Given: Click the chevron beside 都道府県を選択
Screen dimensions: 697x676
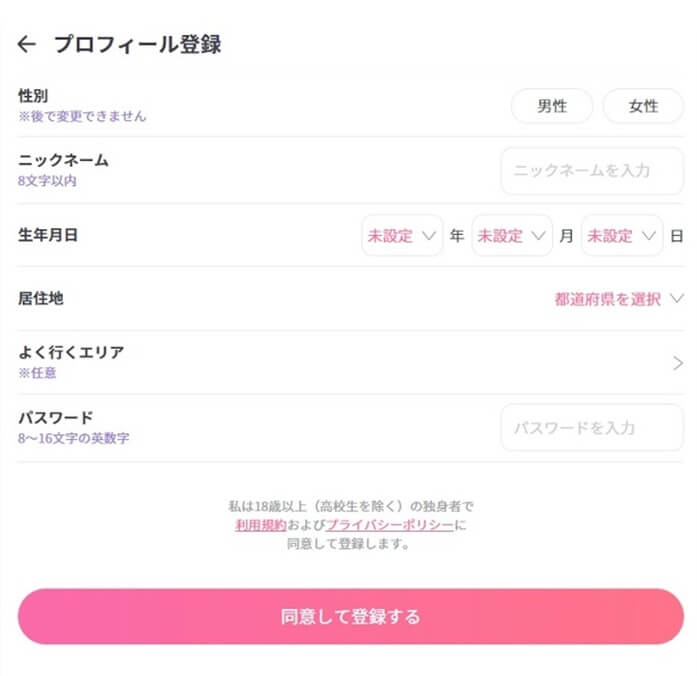Looking at the screenshot, I should pyautogui.click(x=677, y=299).
